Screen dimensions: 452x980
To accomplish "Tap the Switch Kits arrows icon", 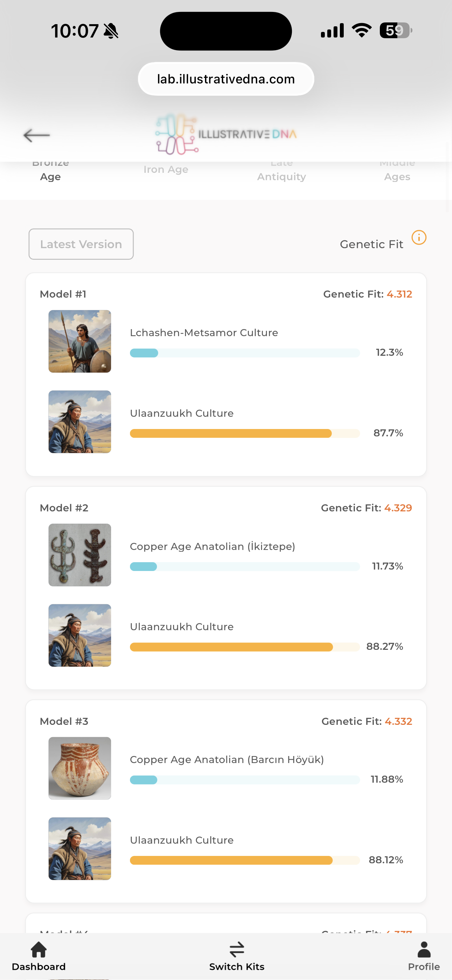I will point(237,950).
